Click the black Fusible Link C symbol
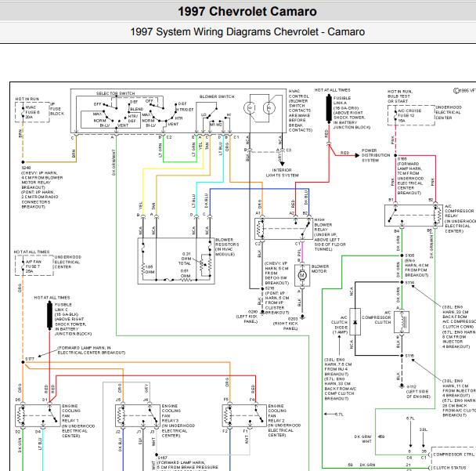Viewport: 476px width, 471px height. click(49, 315)
